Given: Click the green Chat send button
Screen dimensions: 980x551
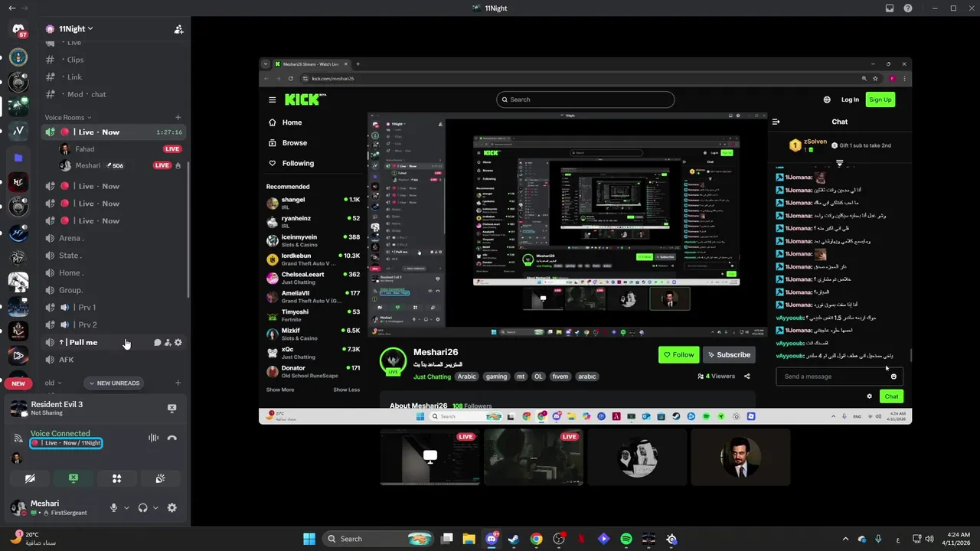Looking at the screenshot, I should click(891, 396).
